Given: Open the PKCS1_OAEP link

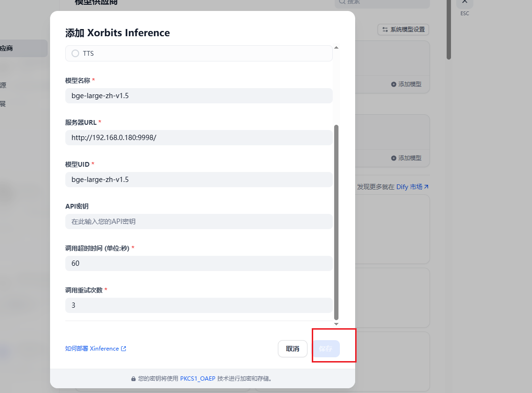Looking at the screenshot, I should pyautogui.click(x=197, y=378).
